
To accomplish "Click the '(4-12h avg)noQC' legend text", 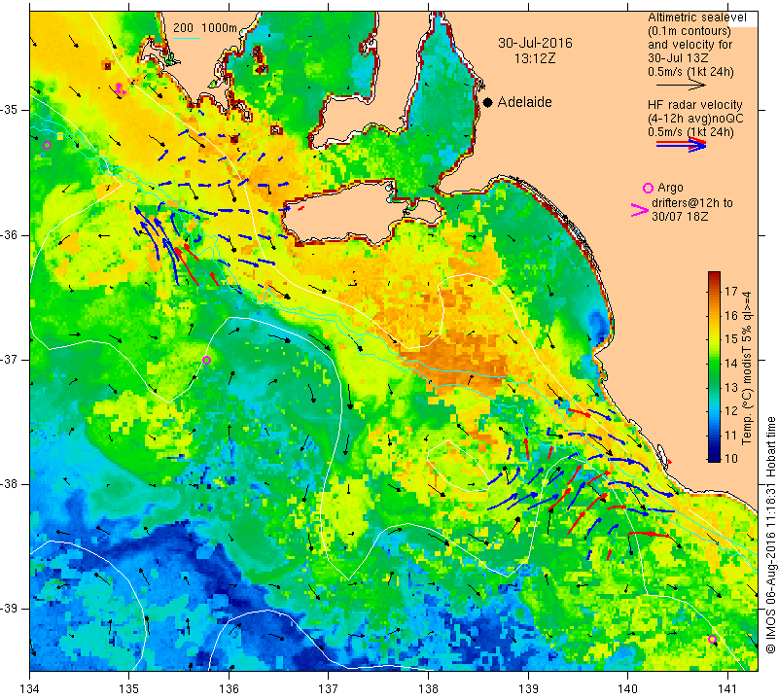I will [x=695, y=119].
